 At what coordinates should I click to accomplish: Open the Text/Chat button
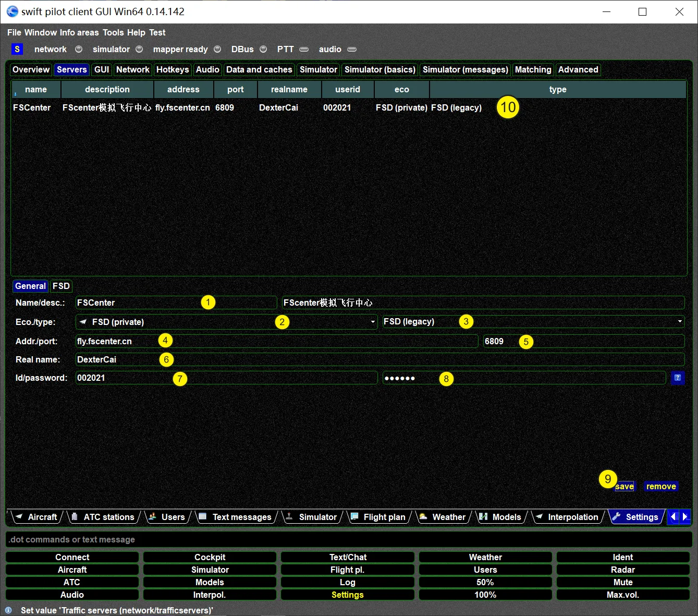348,557
